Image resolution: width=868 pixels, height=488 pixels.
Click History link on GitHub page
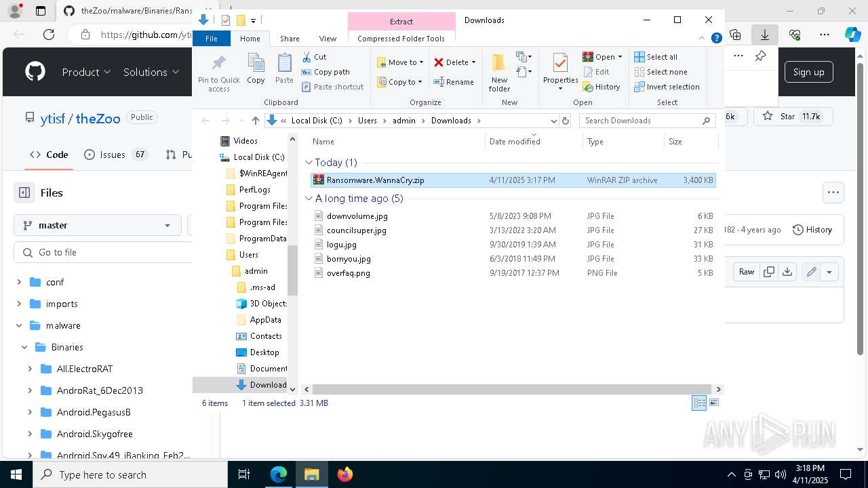[x=812, y=230]
